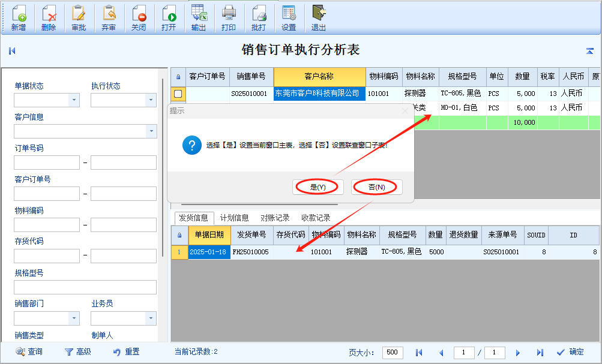The width and height of the screenshot is (602, 364).
Task: Click the 税率 column header
Action: tap(548, 77)
